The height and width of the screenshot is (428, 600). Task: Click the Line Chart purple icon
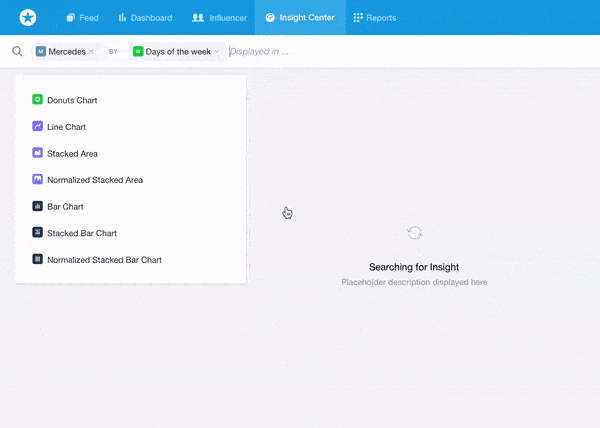point(37,127)
